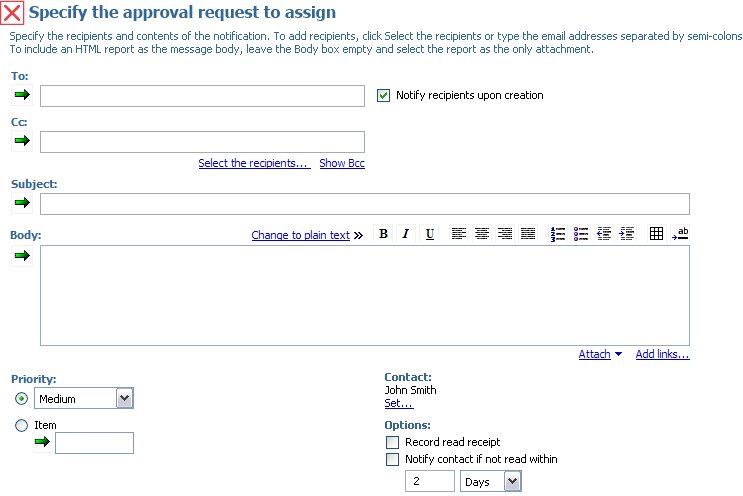The height and width of the screenshot is (496, 743).
Task: Enable Record read receipt option
Action: coord(392,442)
